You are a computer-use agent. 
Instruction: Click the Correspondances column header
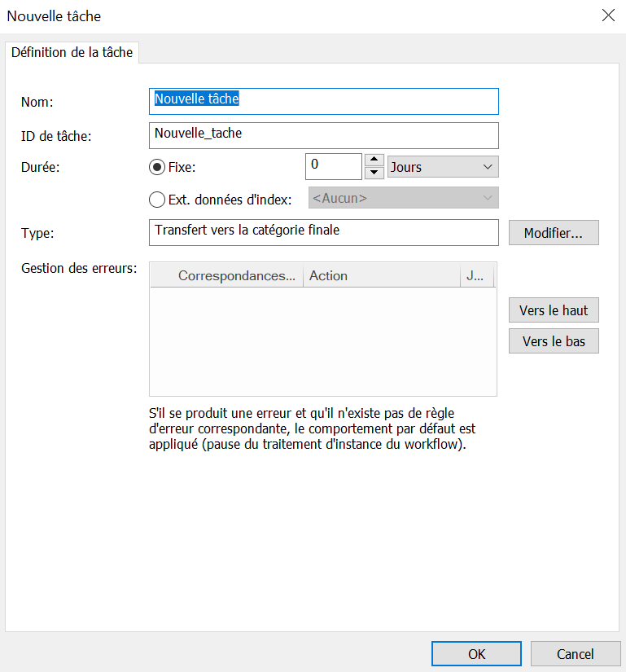tap(227, 275)
